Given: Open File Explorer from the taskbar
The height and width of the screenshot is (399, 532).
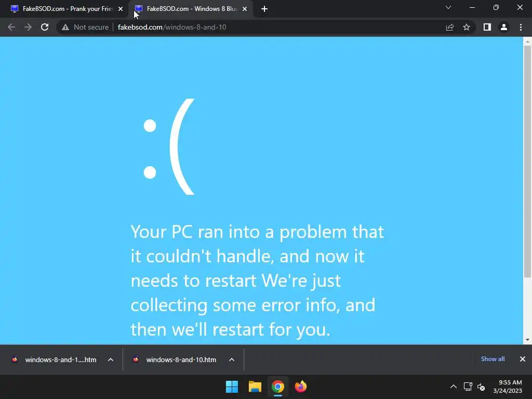Looking at the screenshot, I should coord(255,387).
